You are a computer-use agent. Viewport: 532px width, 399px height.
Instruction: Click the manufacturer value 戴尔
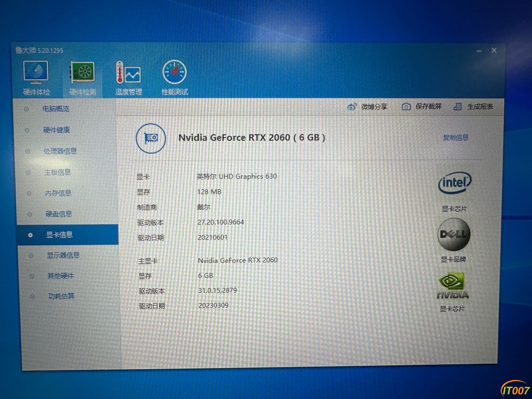coord(204,207)
